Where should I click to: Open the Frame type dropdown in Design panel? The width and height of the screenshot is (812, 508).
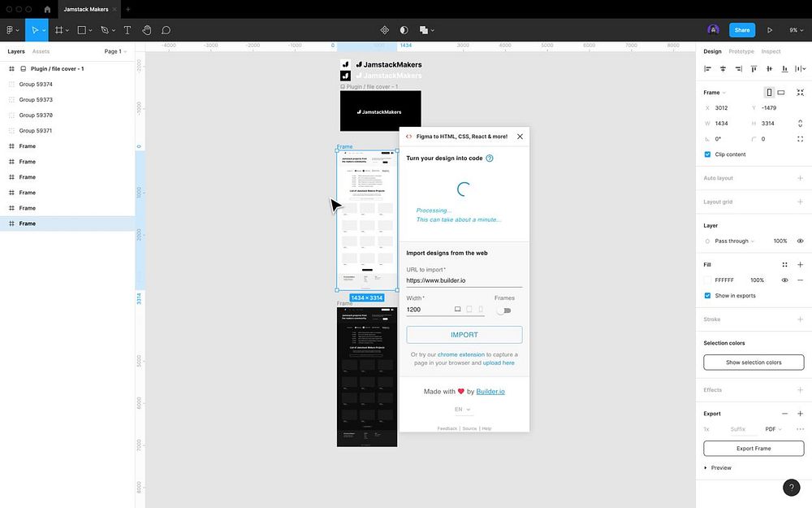click(714, 93)
